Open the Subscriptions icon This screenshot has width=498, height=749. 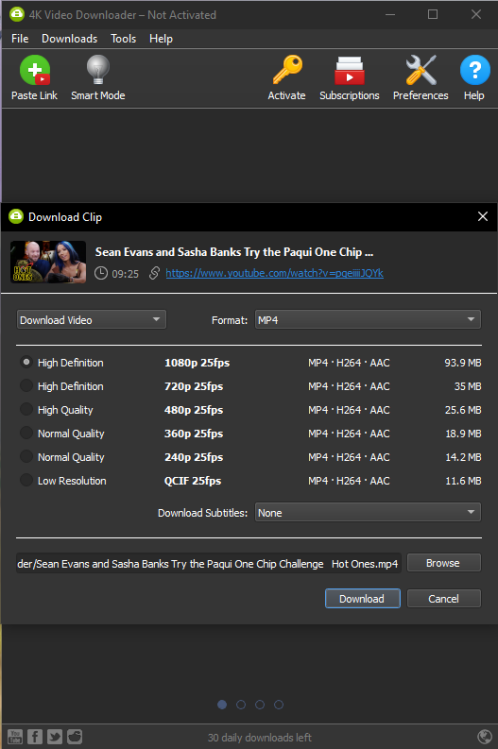click(349, 70)
